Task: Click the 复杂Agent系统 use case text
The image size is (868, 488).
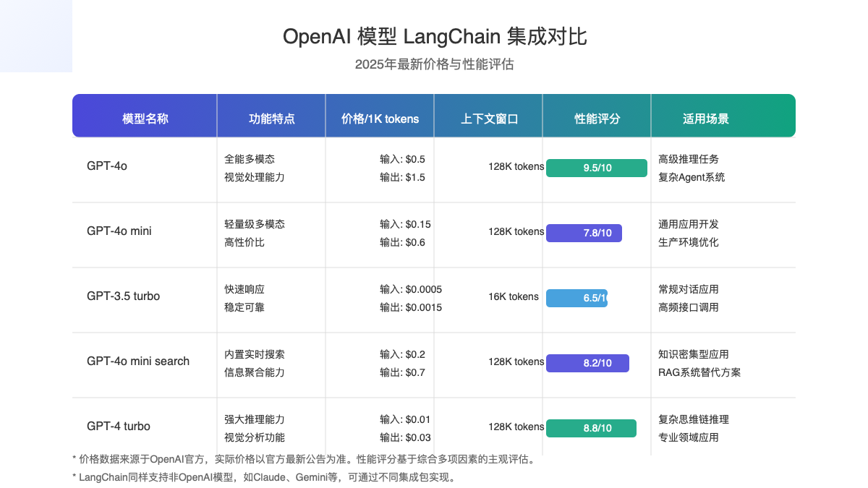Action: 692,177
